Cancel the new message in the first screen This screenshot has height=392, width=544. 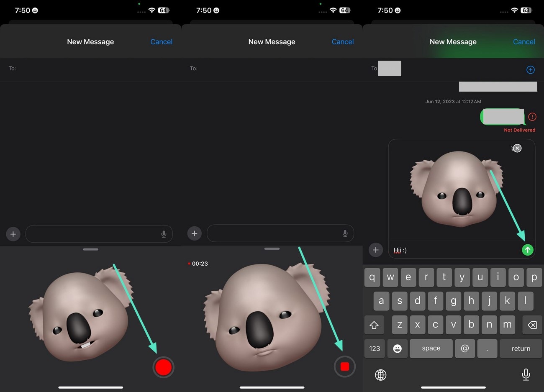coord(161,42)
